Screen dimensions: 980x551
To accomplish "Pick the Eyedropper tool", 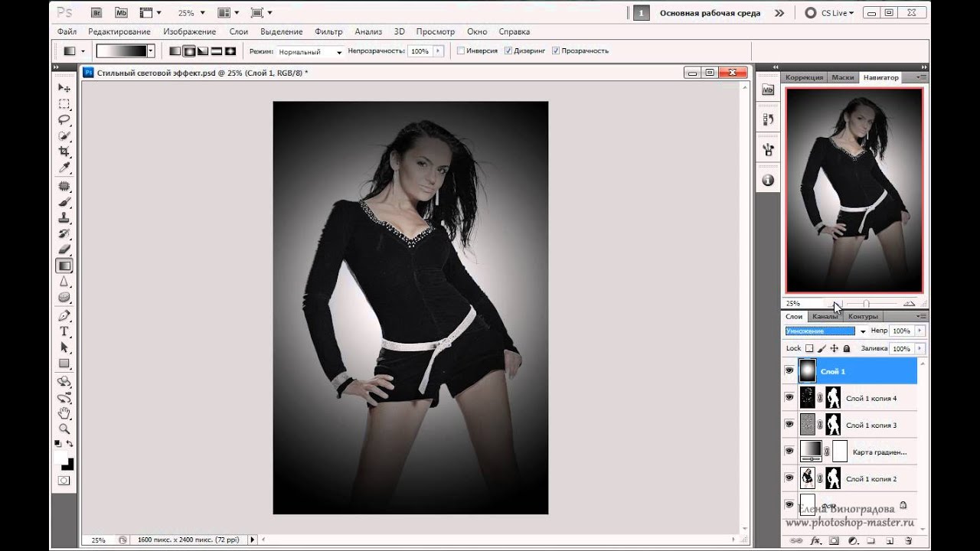I will (x=64, y=168).
